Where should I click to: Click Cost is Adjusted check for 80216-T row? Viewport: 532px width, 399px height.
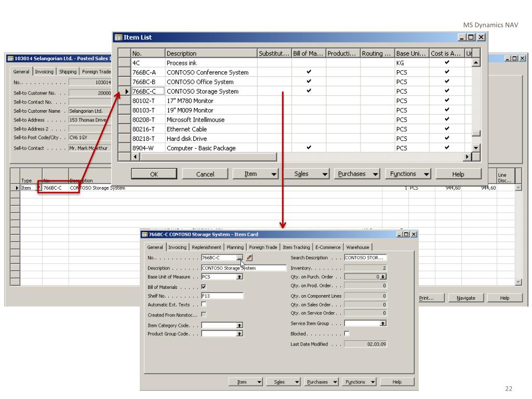(447, 129)
